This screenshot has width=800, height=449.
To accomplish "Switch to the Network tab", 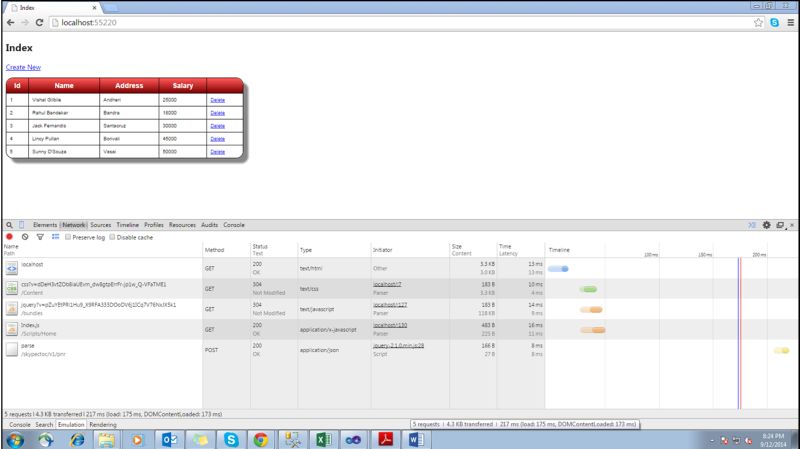I will point(74,225).
